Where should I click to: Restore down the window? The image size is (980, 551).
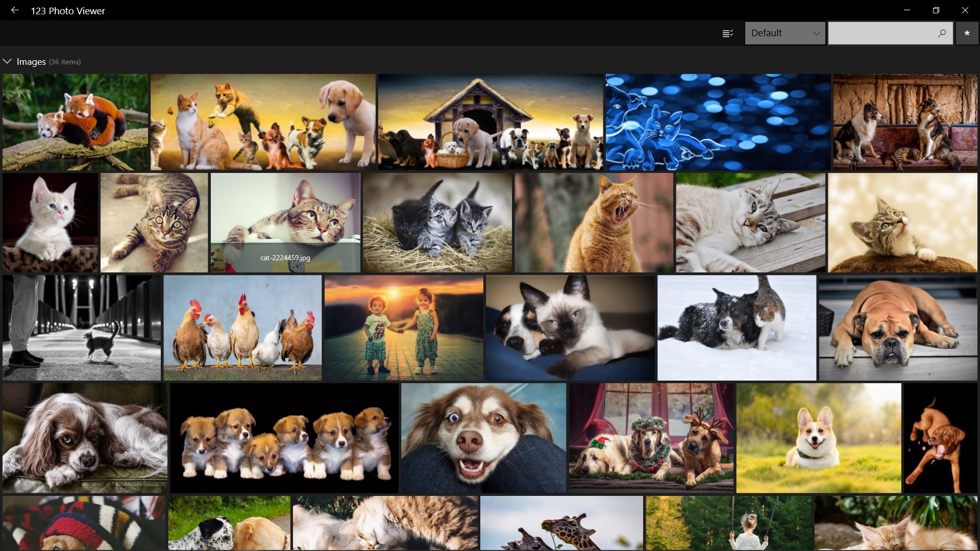point(936,10)
